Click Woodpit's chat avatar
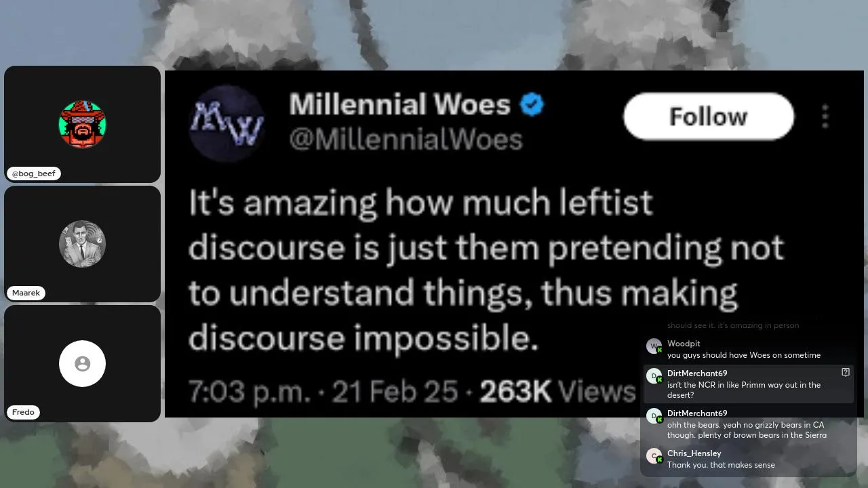868x488 pixels. (x=654, y=346)
